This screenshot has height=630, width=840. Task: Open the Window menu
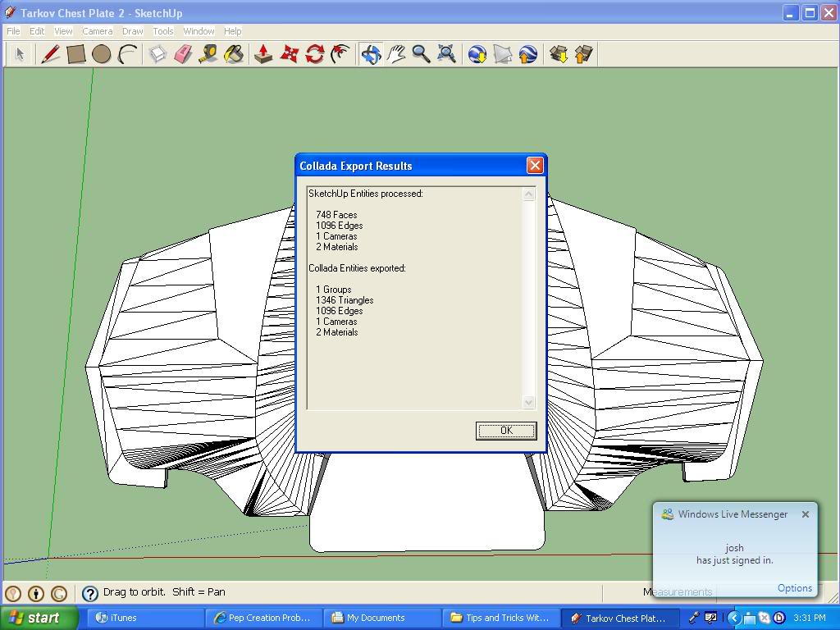pyautogui.click(x=199, y=31)
